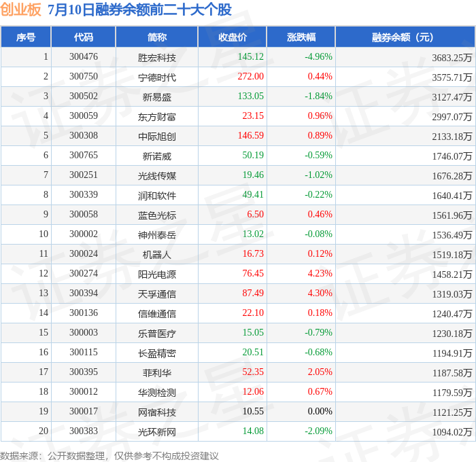Click balance 1179.59万
The width and height of the screenshot is (476, 462).
[x=452, y=393]
